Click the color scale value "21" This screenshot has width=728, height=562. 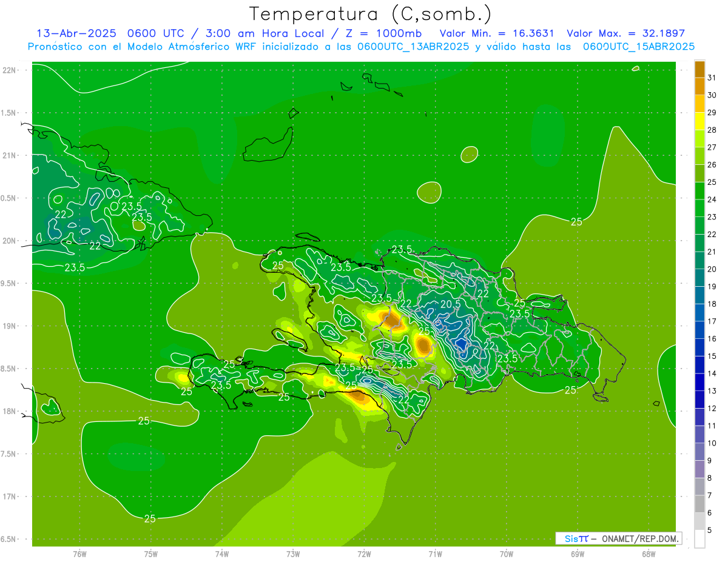click(712, 252)
